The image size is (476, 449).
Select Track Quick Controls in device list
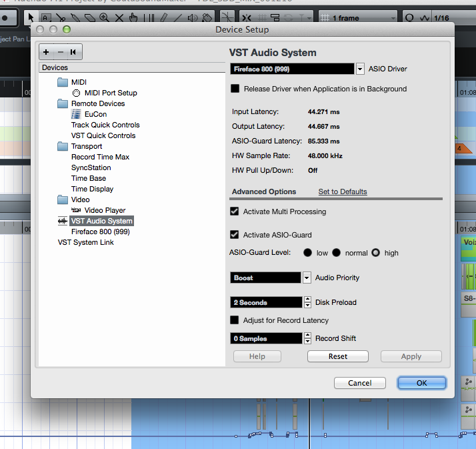tap(105, 125)
